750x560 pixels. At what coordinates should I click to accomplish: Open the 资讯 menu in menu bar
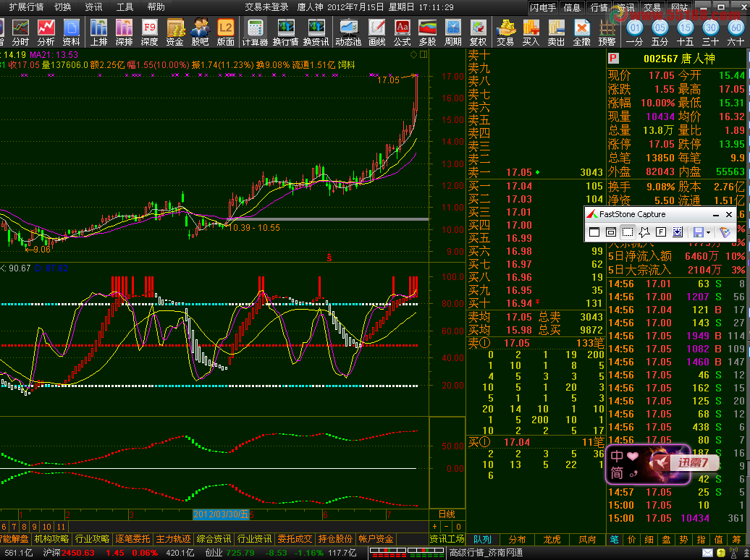pyautogui.click(x=93, y=7)
